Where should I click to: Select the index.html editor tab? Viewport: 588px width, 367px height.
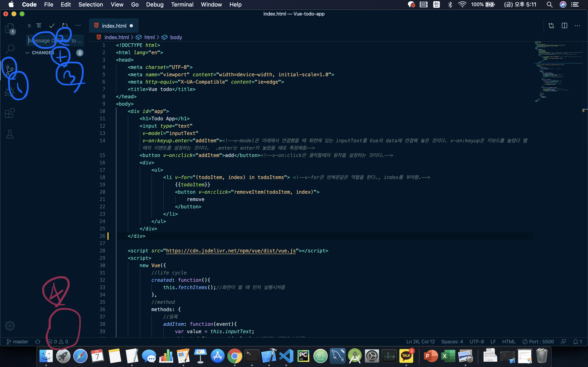coord(114,26)
